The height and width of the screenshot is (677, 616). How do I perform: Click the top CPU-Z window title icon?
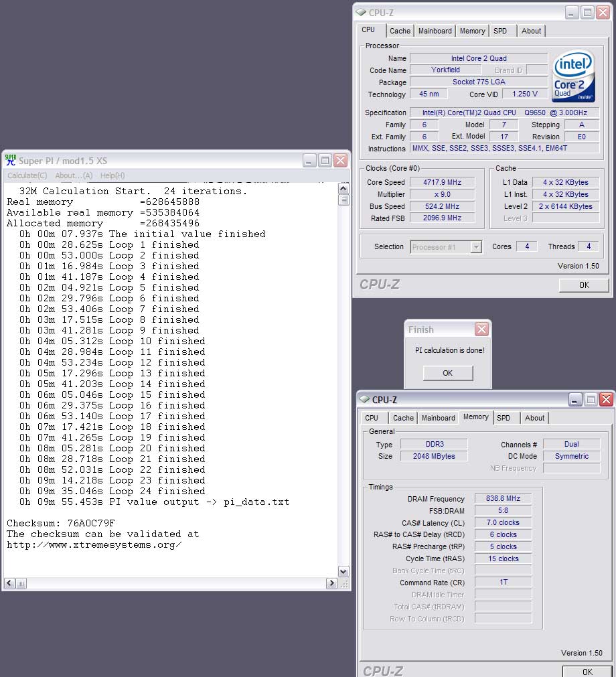pyautogui.click(x=361, y=13)
